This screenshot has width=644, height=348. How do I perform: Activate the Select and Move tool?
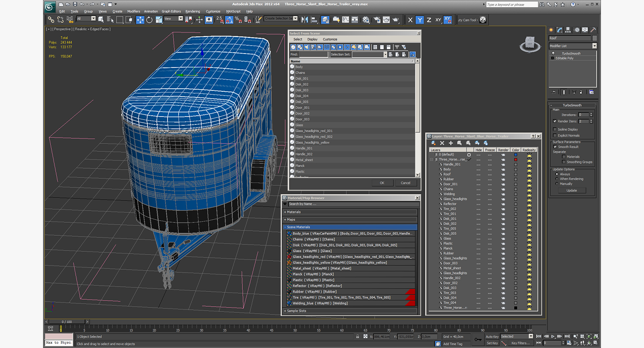click(140, 20)
